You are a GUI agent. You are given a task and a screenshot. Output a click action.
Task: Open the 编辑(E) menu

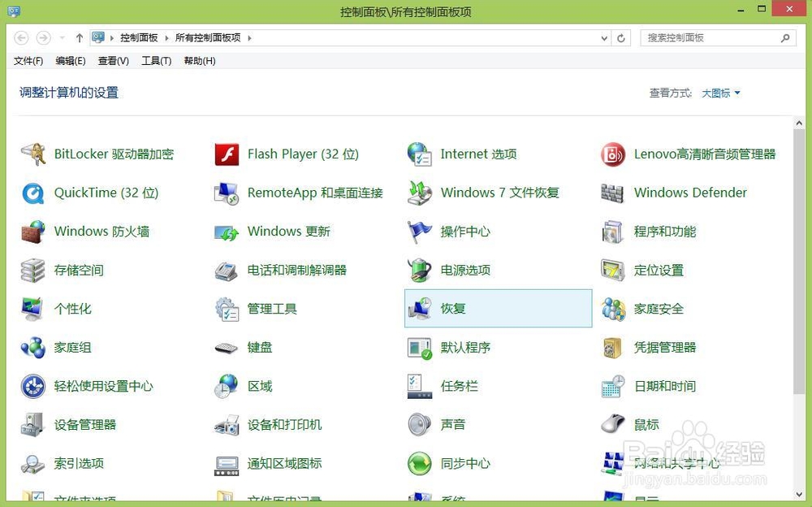coord(71,61)
